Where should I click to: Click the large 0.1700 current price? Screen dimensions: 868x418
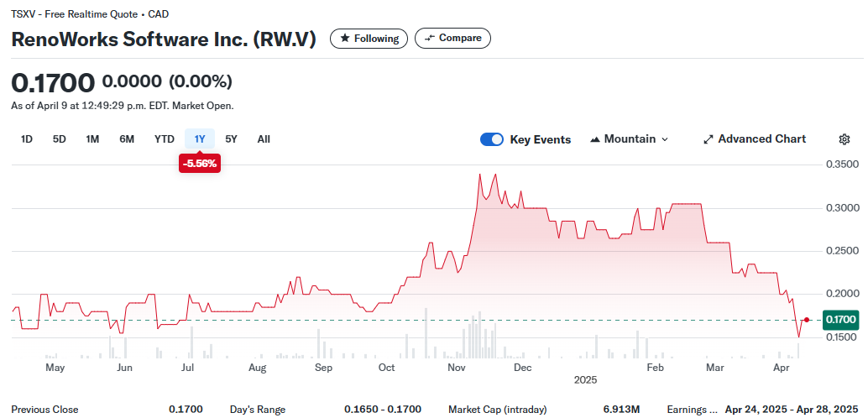(x=53, y=83)
